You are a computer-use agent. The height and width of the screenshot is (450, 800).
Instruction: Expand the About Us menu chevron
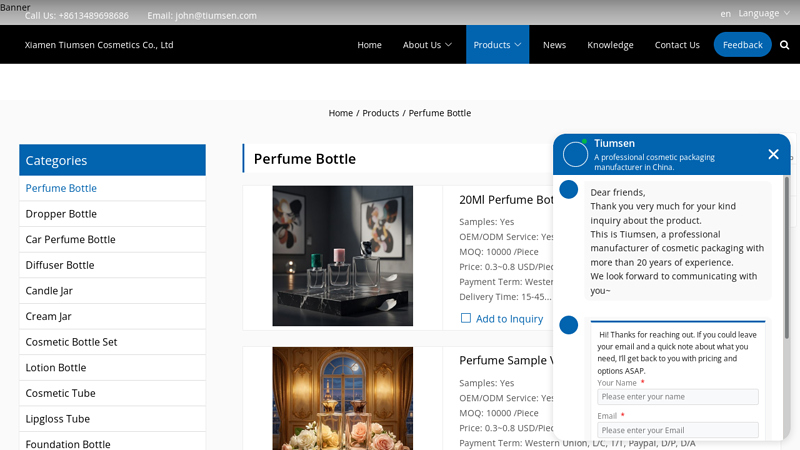tap(448, 45)
